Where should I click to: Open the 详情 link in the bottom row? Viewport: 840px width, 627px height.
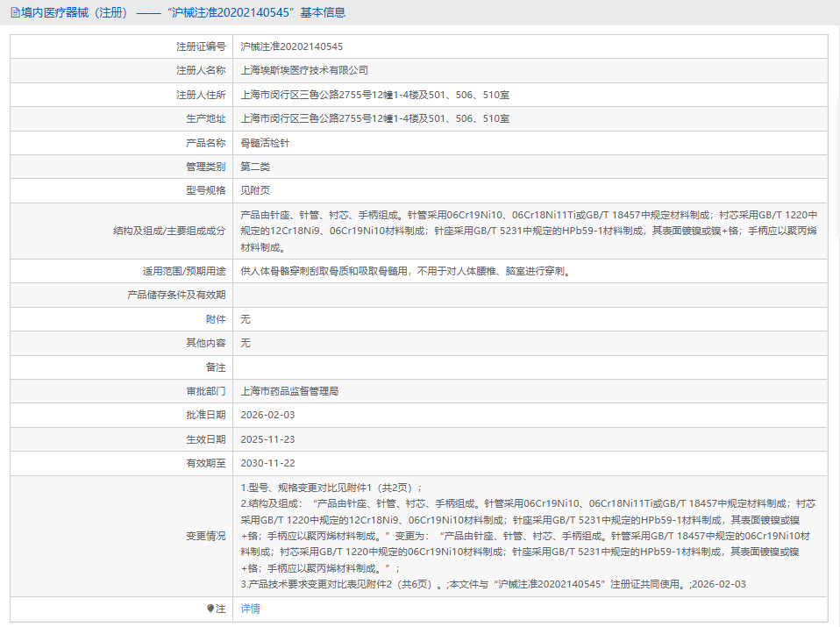tap(251, 609)
